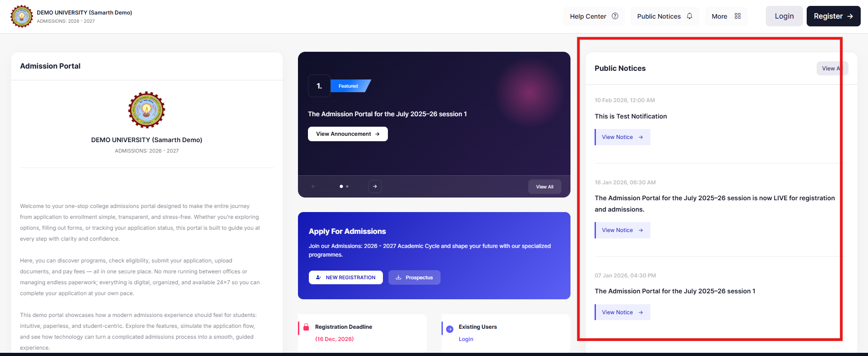868x356 pixels.
Task: Click the Registration Deadline lock icon
Action: click(x=306, y=327)
